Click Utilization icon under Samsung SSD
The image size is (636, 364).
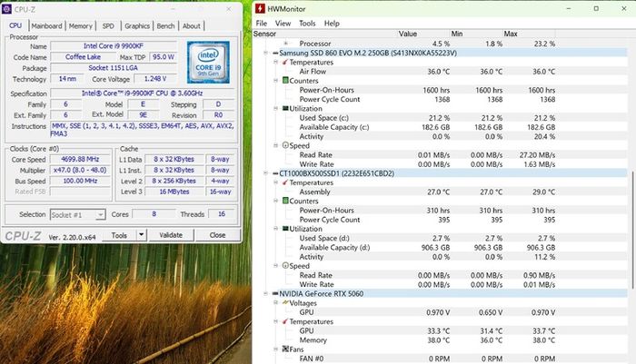(285, 108)
